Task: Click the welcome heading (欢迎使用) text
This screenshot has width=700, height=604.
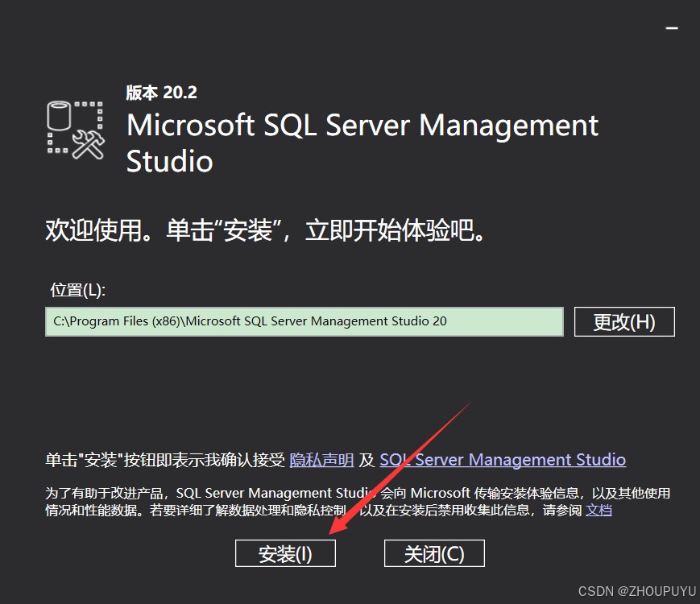Action: (x=266, y=231)
